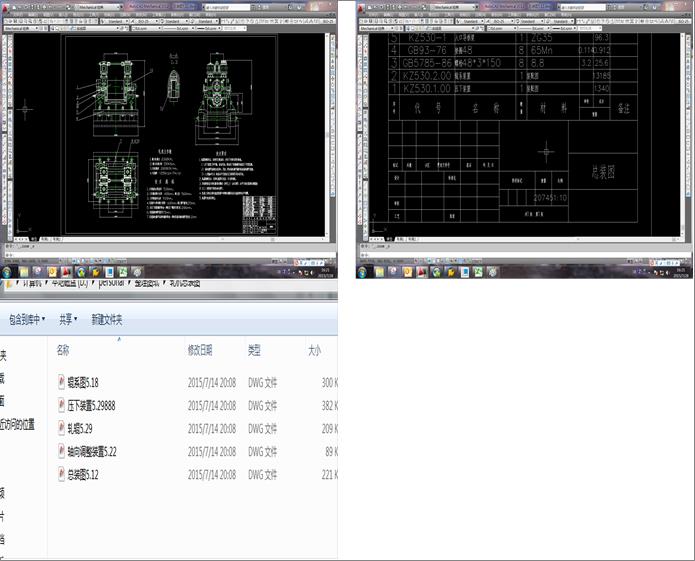
Task: Click folder icon in Explorer address bar
Action: [x=8, y=284]
